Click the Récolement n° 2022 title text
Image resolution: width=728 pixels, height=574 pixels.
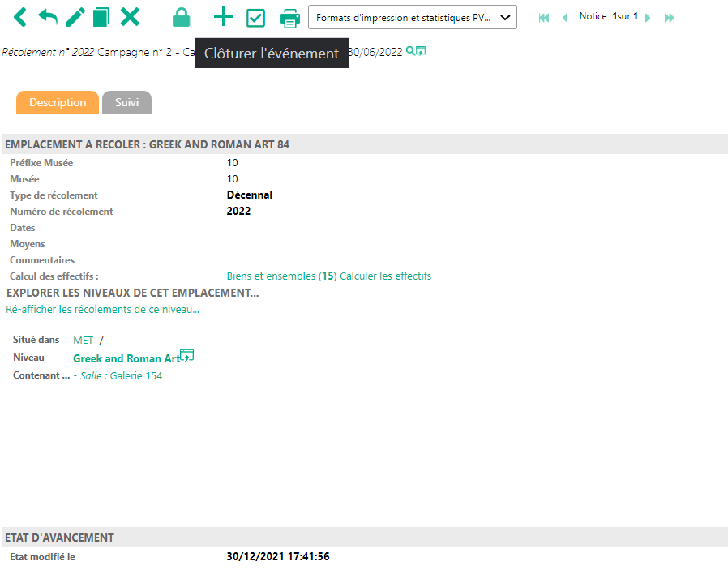click(x=49, y=52)
